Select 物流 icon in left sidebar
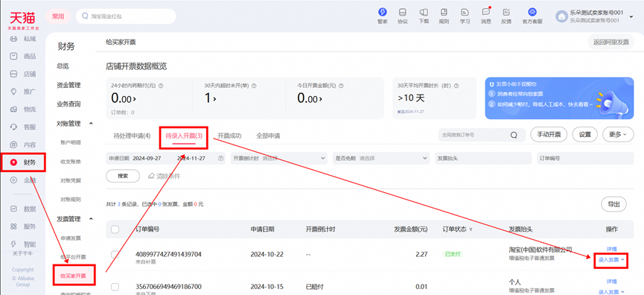Image resolution: width=644 pixels, height=295 pixels. tap(14, 110)
